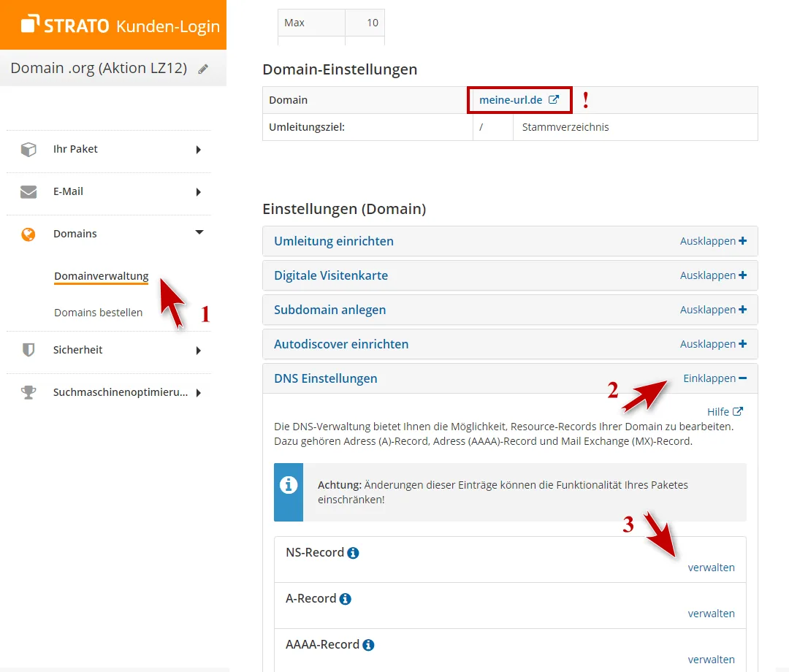The width and height of the screenshot is (789, 672).
Task: Click Autodiscover einrichten heading
Action: coord(341,344)
